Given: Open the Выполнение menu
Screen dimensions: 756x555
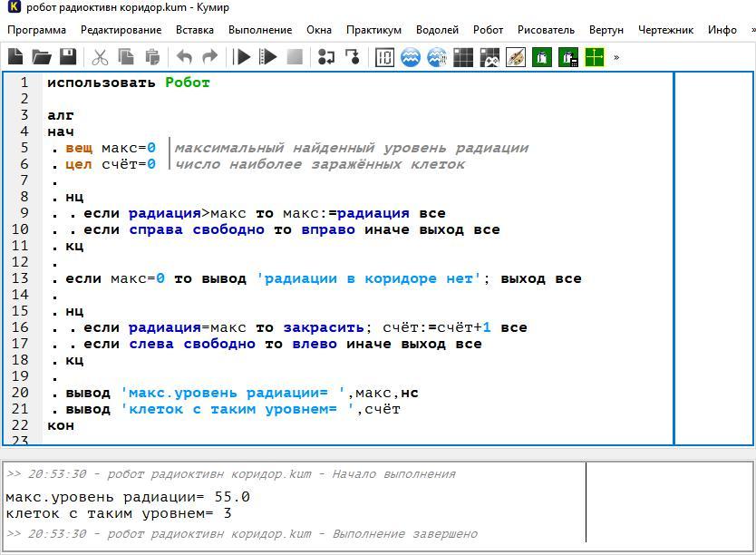Looking at the screenshot, I should [260, 30].
